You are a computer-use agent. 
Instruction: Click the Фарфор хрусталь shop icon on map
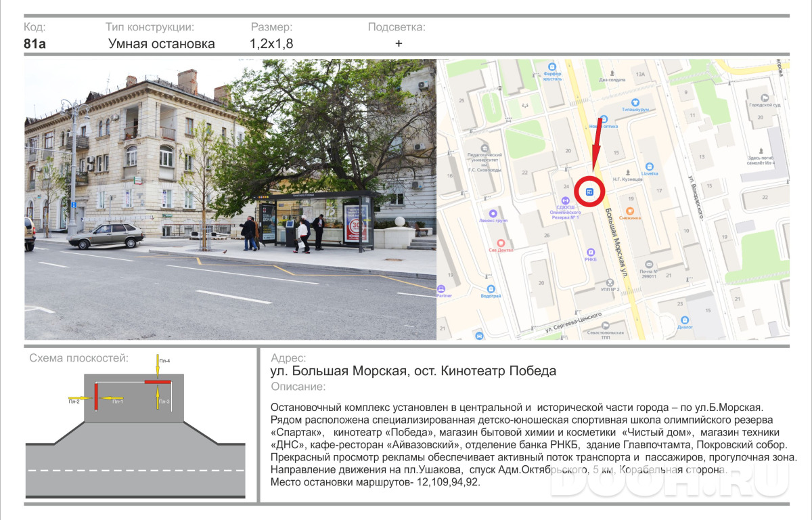coord(552,66)
